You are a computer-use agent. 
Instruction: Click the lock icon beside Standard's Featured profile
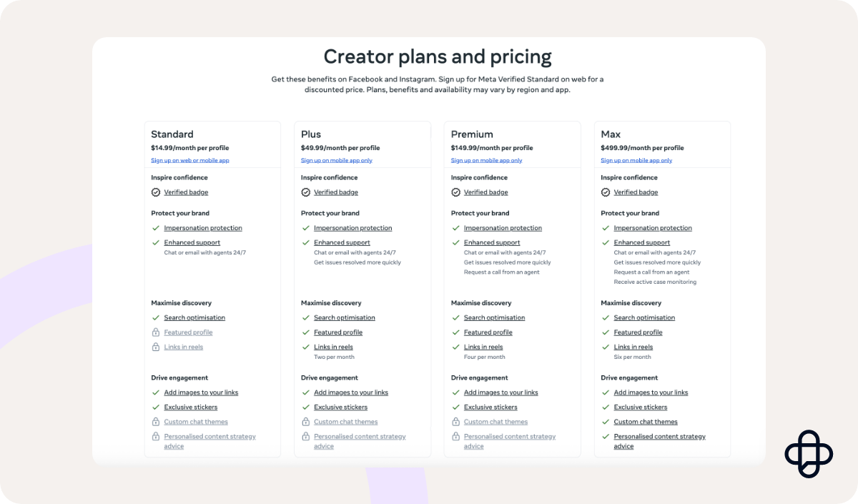[156, 332]
